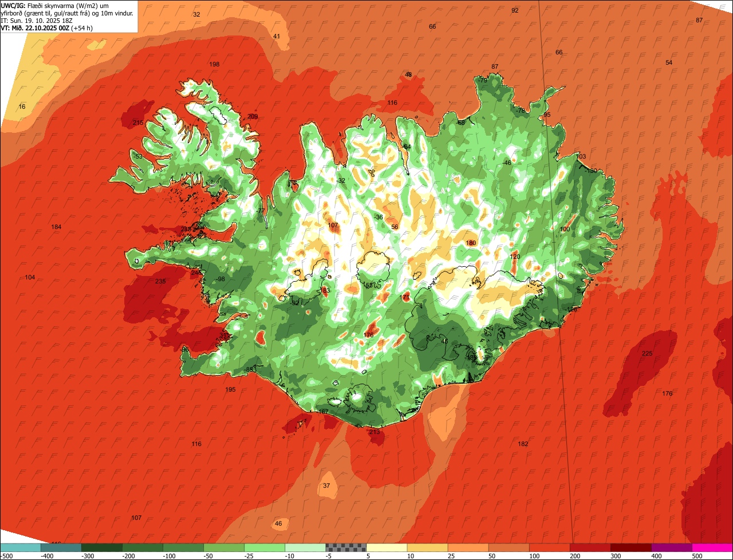
Task: Click the map value 120
Action: click(515, 257)
